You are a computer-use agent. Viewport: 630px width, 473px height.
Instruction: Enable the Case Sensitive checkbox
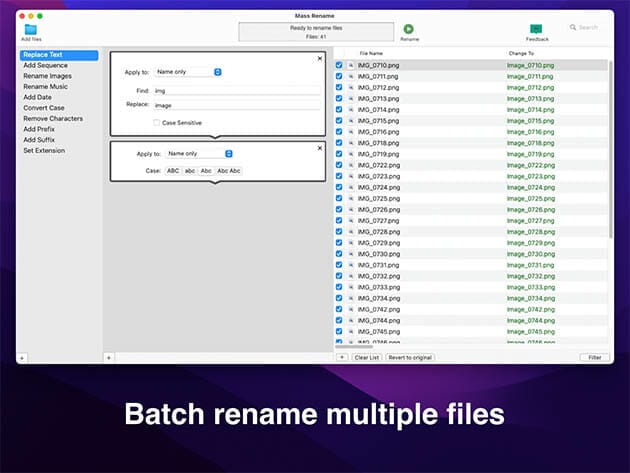pos(156,122)
